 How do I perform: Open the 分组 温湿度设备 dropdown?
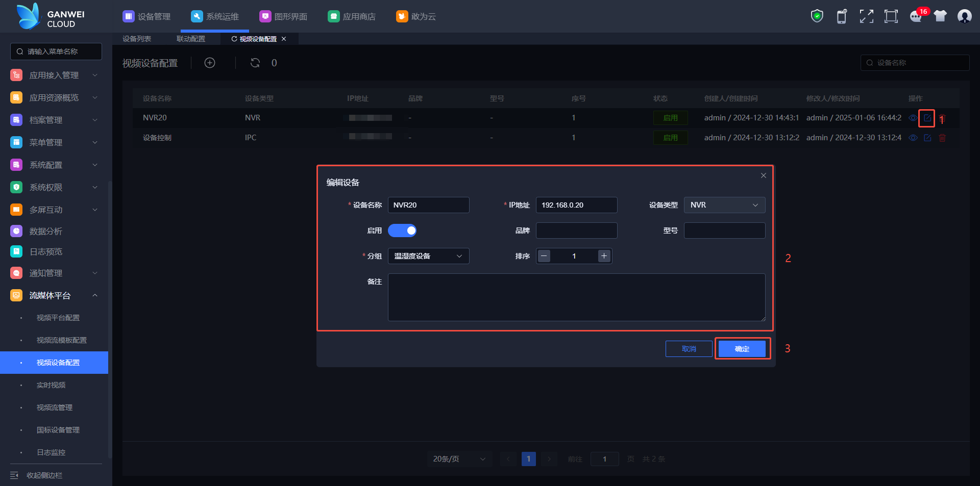click(x=428, y=256)
